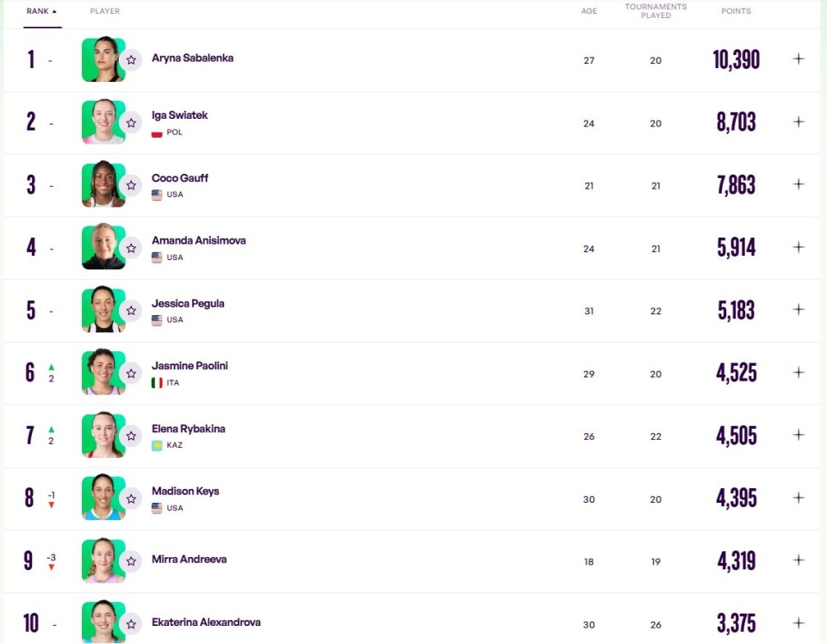827x644 pixels.
Task: Click Ekaterina Alexandrova's star icon
Action: [x=131, y=623]
